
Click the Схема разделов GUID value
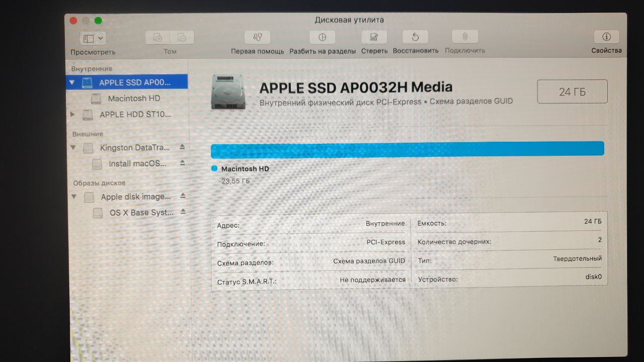369,261
